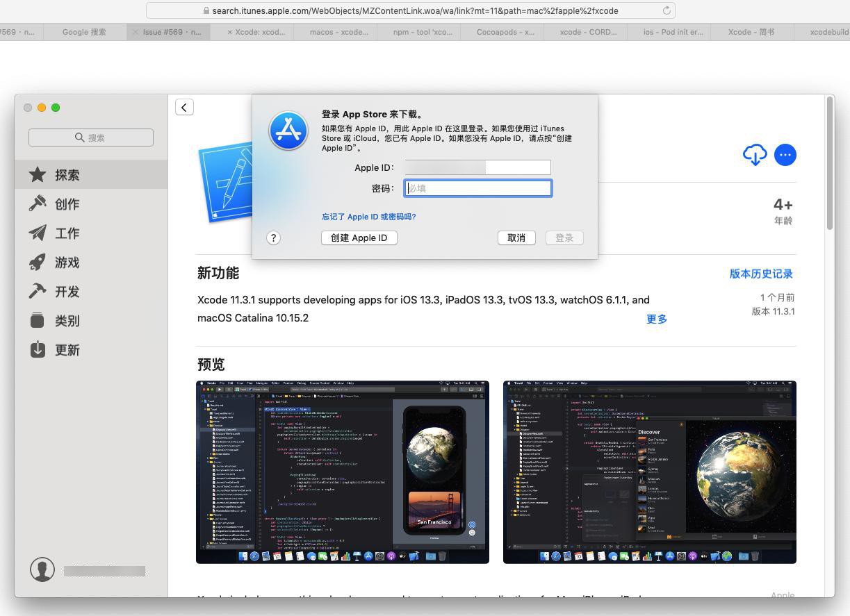Expand description with 更多 link
The image size is (850, 616).
657,319
